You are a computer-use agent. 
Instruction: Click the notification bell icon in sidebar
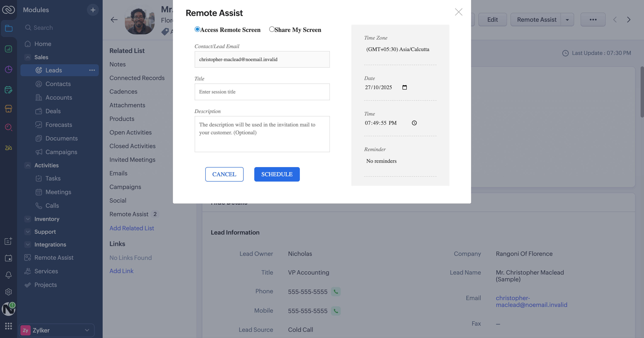click(9, 275)
